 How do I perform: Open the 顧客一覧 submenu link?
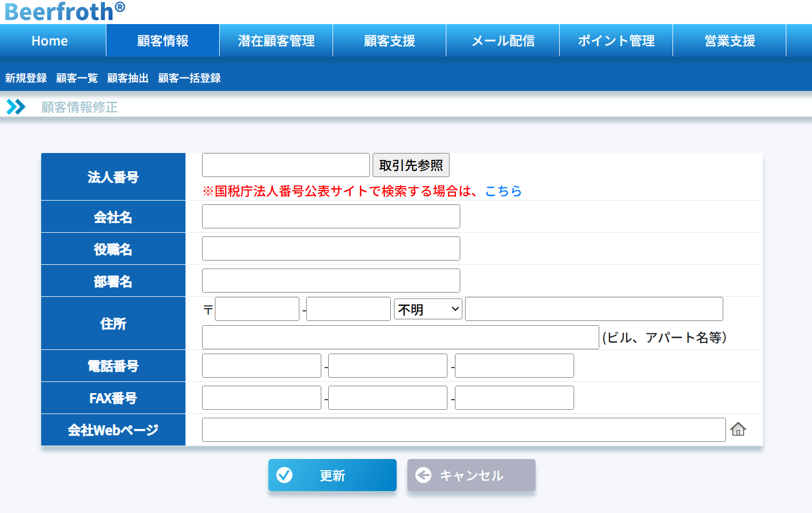[77, 78]
